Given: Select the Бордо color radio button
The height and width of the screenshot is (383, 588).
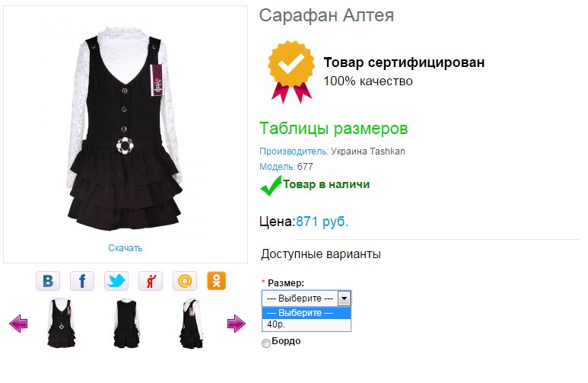Looking at the screenshot, I should (266, 343).
